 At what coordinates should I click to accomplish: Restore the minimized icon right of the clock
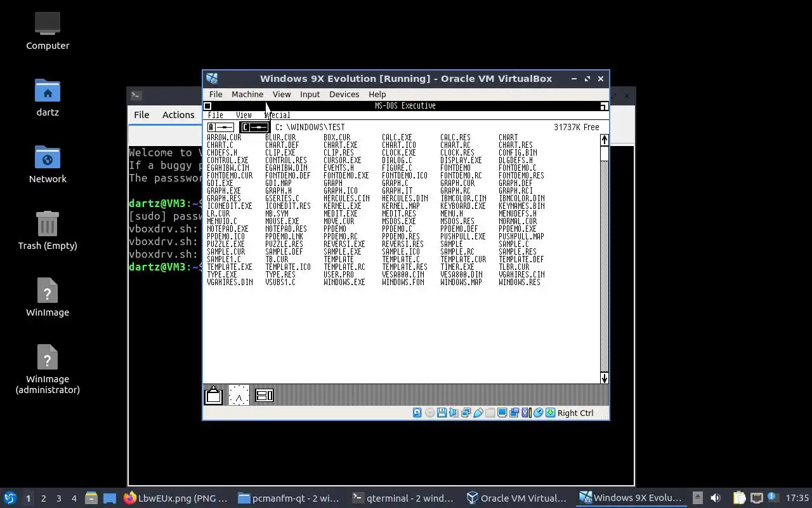pyautogui.click(x=264, y=396)
